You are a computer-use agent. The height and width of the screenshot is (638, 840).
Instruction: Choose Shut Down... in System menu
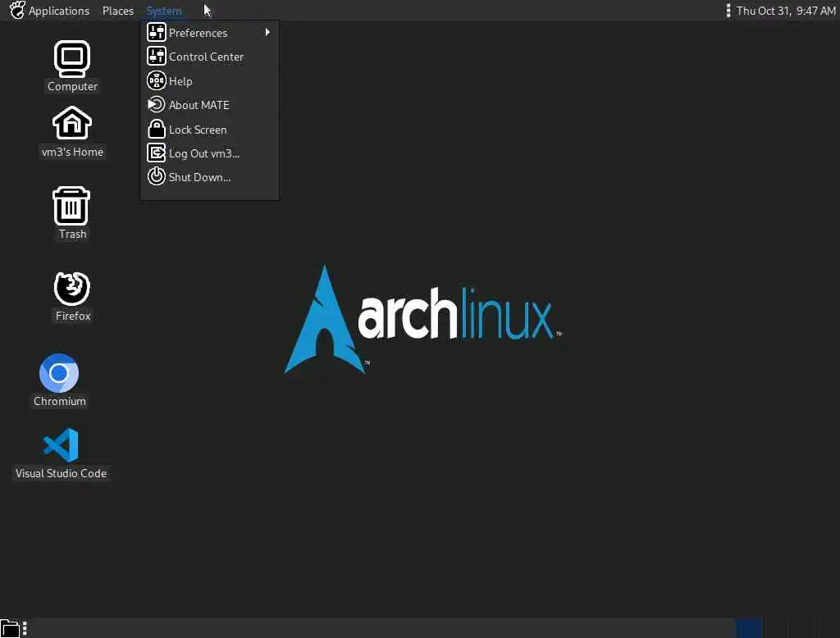(209, 177)
